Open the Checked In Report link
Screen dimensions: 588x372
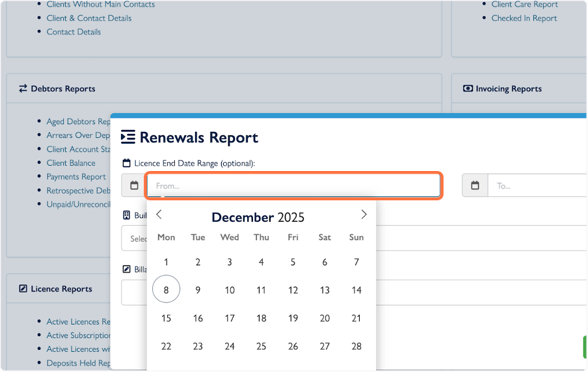pos(524,18)
